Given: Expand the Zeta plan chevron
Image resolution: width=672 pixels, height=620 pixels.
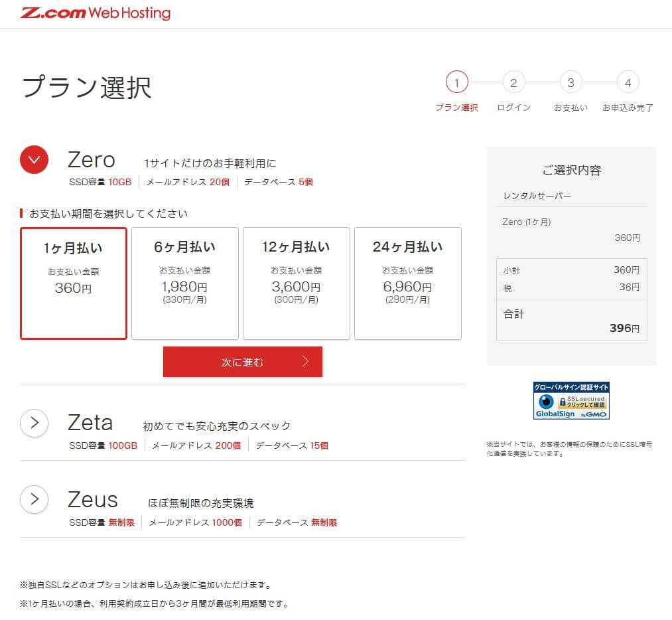Looking at the screenshot, I should [34, 423].
